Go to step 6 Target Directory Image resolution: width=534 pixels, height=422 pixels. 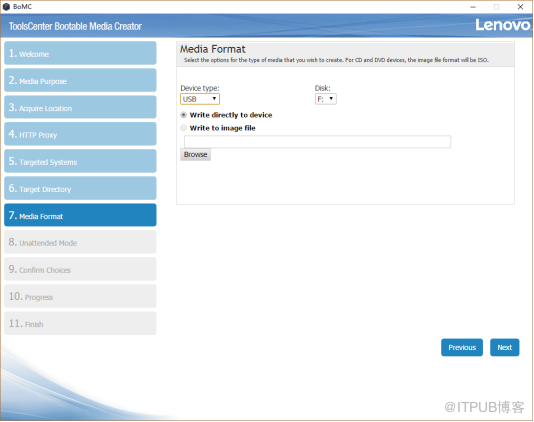click(x=80, y=188)
